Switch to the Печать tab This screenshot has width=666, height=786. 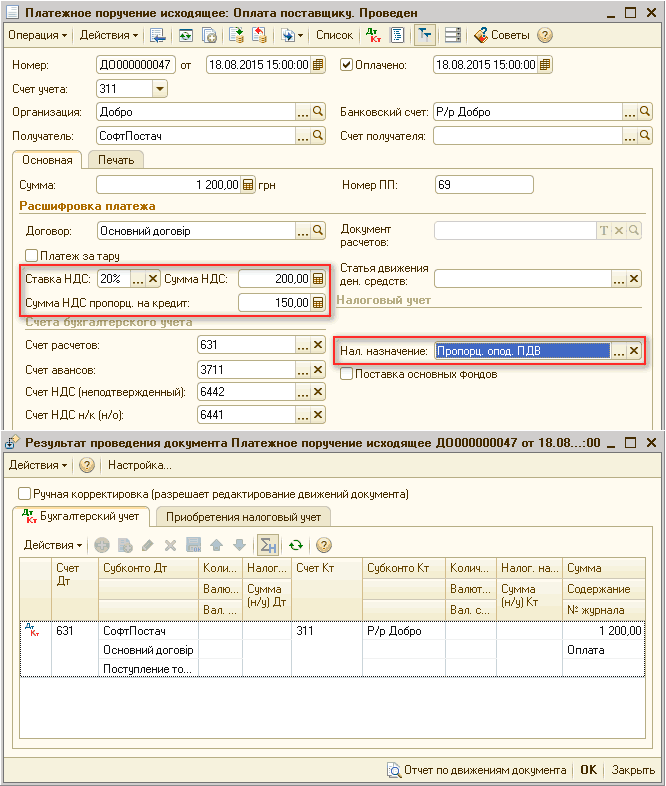click(116, 159)
